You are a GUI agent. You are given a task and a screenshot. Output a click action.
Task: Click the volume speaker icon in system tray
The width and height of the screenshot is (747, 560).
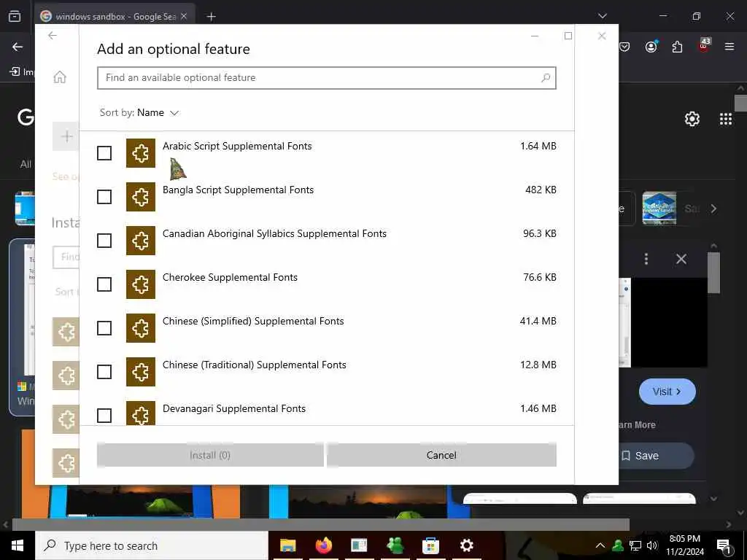652,545
